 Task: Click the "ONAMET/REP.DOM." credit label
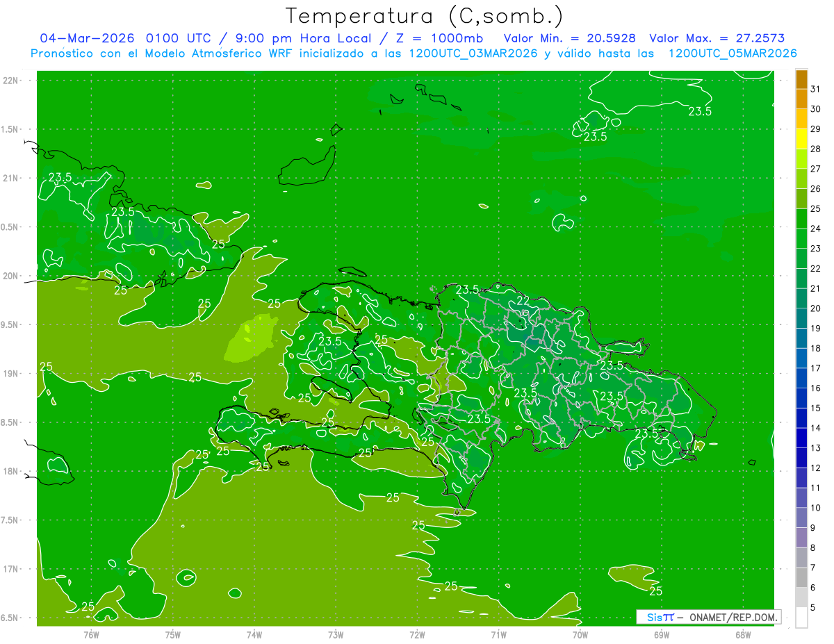pyautogui.click(x=733, y=617)
